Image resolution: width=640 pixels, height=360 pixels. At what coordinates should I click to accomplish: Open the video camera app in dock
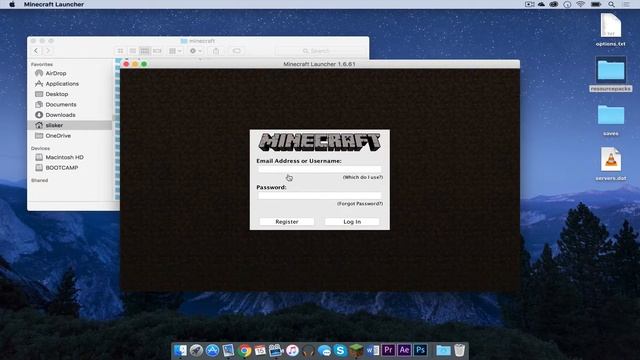click(x=276, y=350)
